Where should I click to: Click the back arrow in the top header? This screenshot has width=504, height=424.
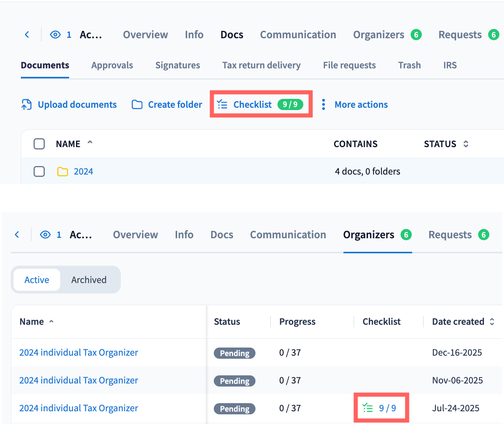[27, 35]
